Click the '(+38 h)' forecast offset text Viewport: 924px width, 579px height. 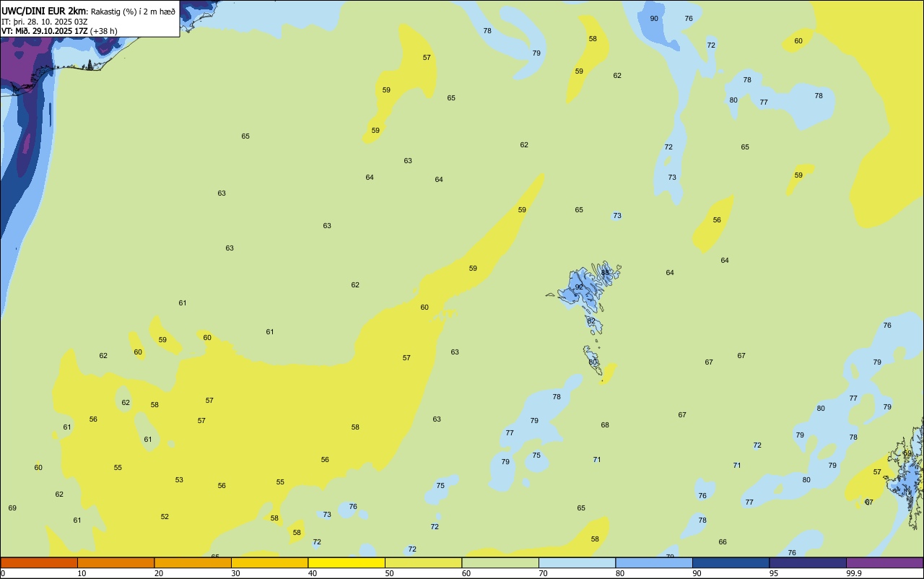pyautogui.click(x=103, y=31)
